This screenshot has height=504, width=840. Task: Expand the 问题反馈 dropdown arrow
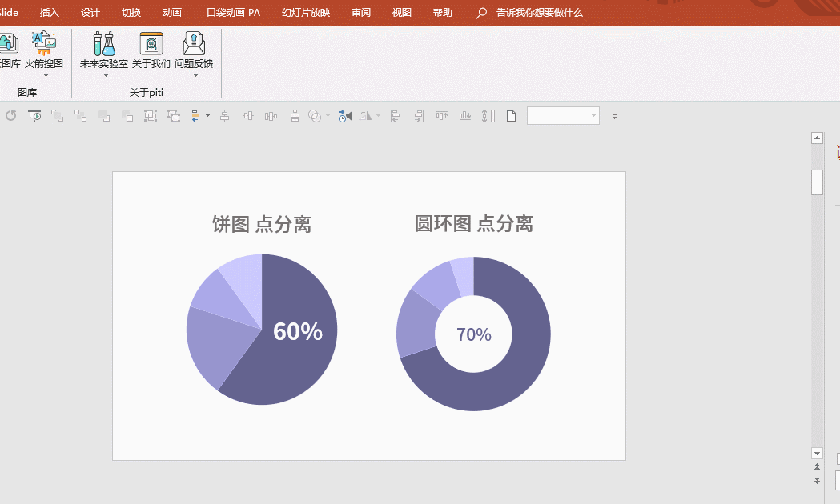pos(195,75)
